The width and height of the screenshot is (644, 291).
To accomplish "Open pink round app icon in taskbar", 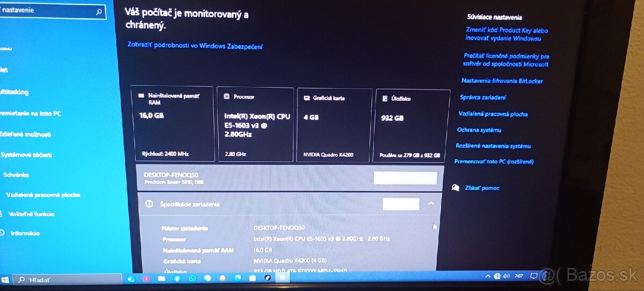I will tap(146, 279).
